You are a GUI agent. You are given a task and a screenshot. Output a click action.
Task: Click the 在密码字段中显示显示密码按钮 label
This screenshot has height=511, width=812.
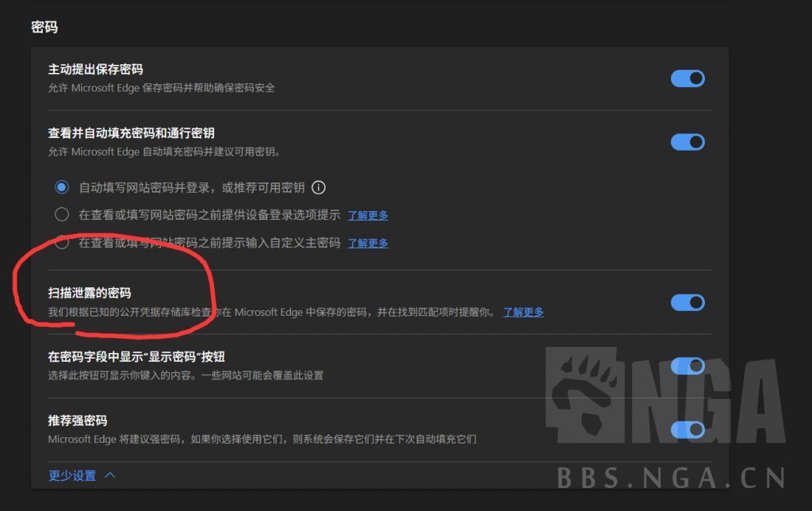pos(136,356)
